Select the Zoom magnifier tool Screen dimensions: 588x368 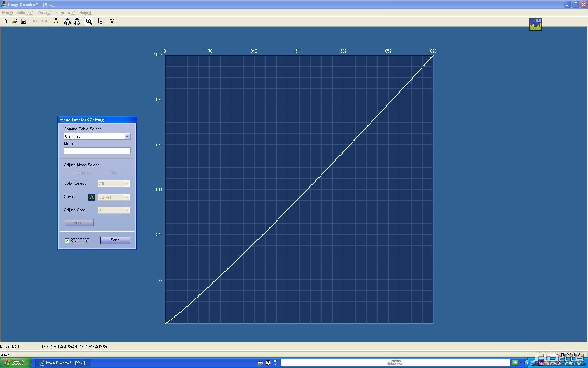tap(89, 21)
